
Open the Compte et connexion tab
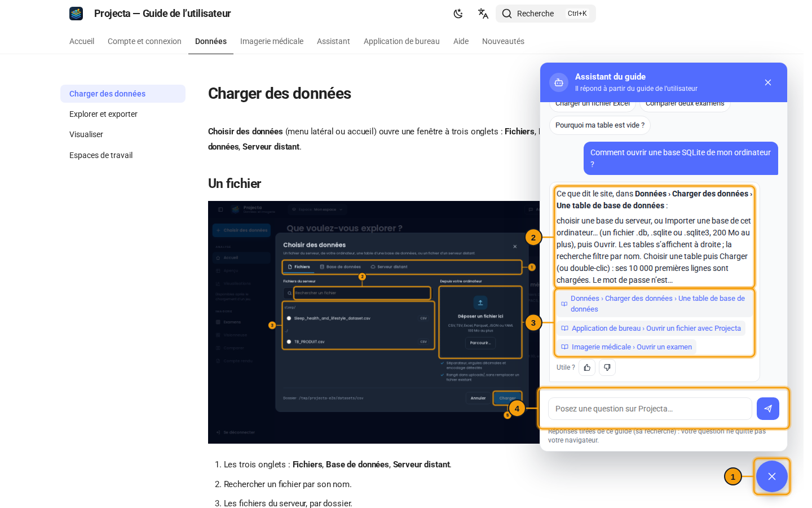click(144, 41)
